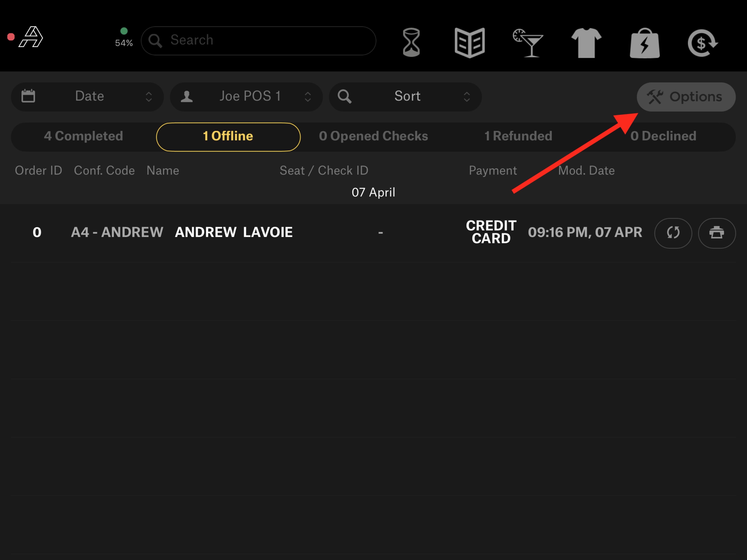Open the Joe POS 1 device selector
This screenshot has width=747, height=560.
(247, 97)
